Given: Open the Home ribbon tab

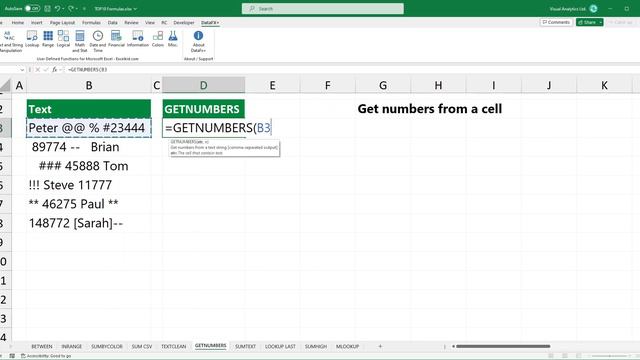Looking at the screenshot, I should click(x=18, y=23).
